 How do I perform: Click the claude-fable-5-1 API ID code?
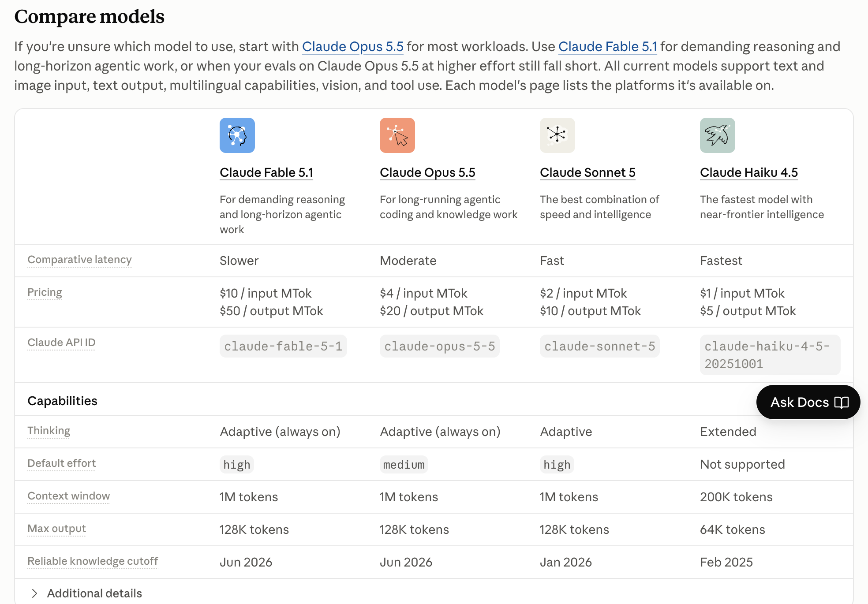[283, 346]
